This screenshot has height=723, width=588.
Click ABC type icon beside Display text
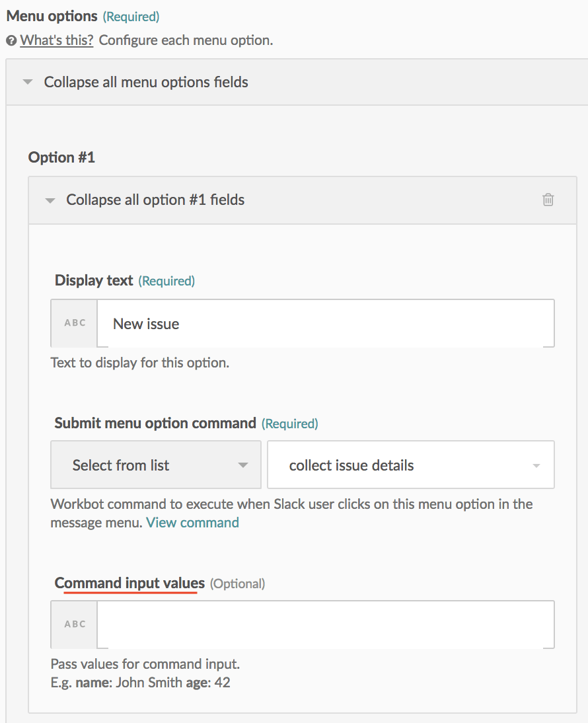pos(75,323)
